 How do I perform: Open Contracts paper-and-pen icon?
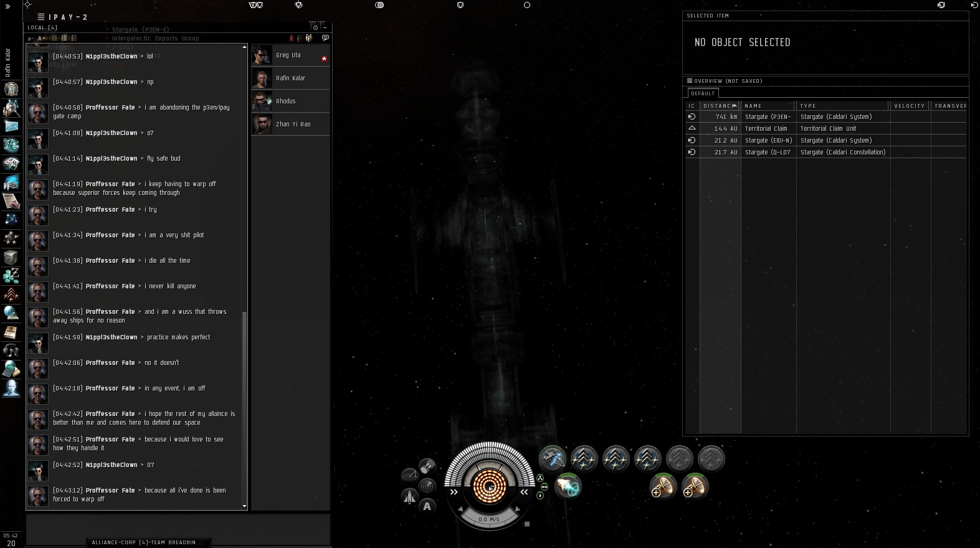pos(11,201)
